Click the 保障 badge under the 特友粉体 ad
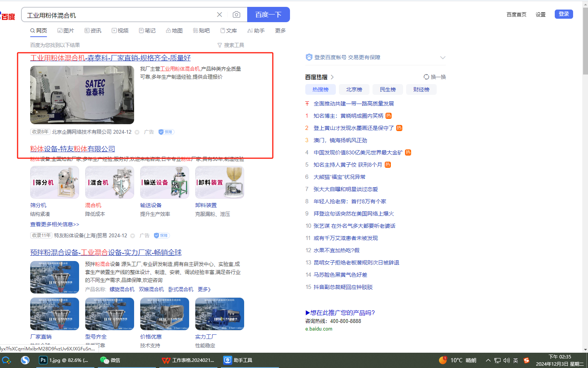Image resolution: width=588 pixels, height=368 pixels. coord(162,235)
